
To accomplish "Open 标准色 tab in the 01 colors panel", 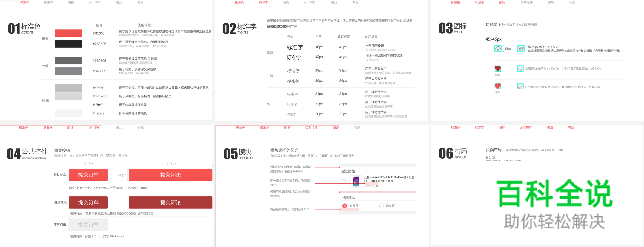I will click(x=24, y=3).
